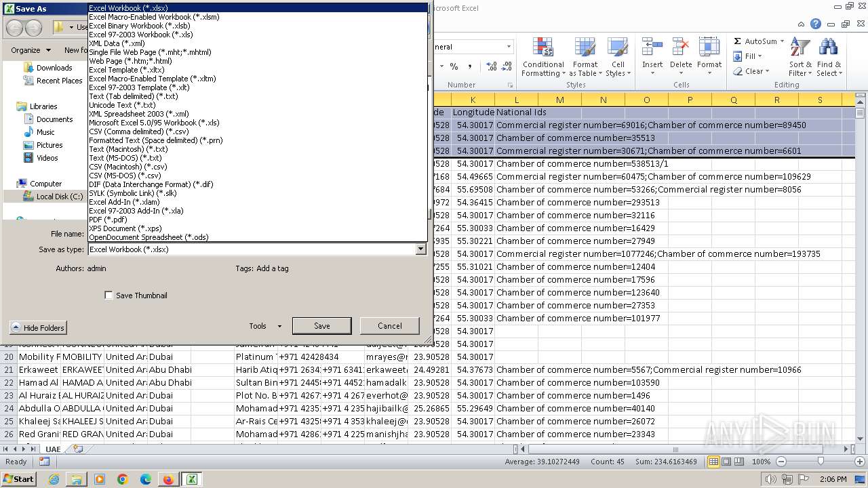The width and height of the screenshot is (868, 488).
Task: Click the Sort & Filter icon
Action: tap(800, 57)
